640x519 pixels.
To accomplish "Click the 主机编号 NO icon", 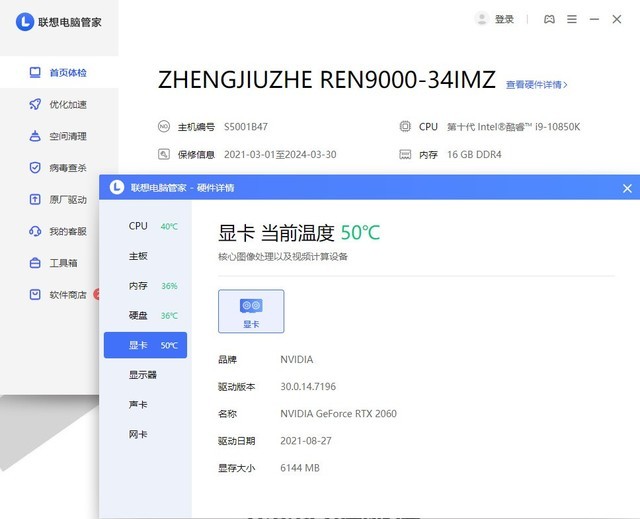I will [164, 126].
